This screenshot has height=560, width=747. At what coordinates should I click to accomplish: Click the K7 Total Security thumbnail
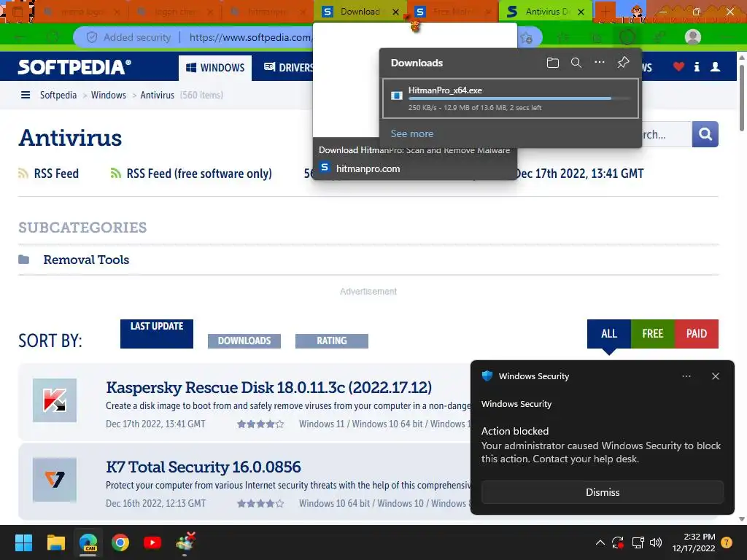click(x=55, y=480)
